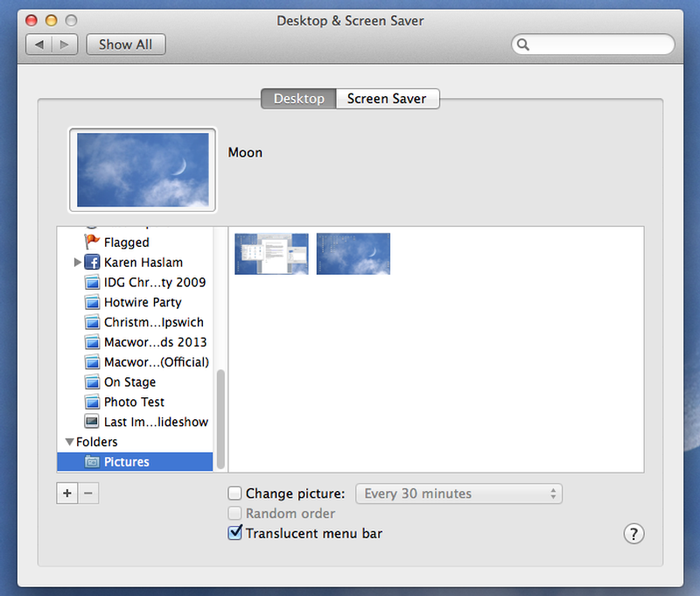This screenshot has width=700, height=596.
Task: Open help with the question mark button
Action: 633,534
